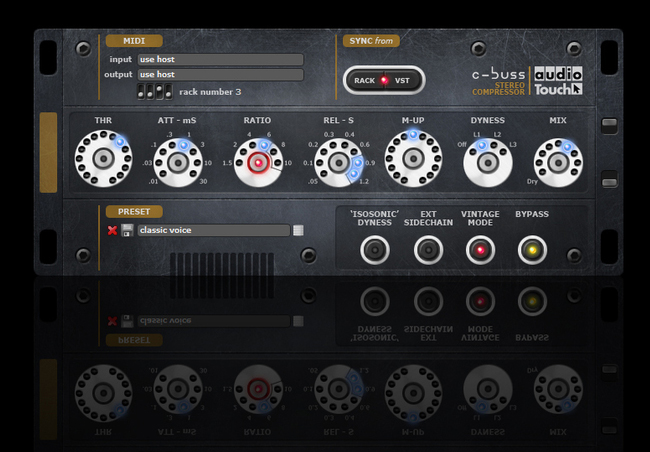Click the audio Touch logo
This screenshot has height=452, width=650.
[558, 81]
